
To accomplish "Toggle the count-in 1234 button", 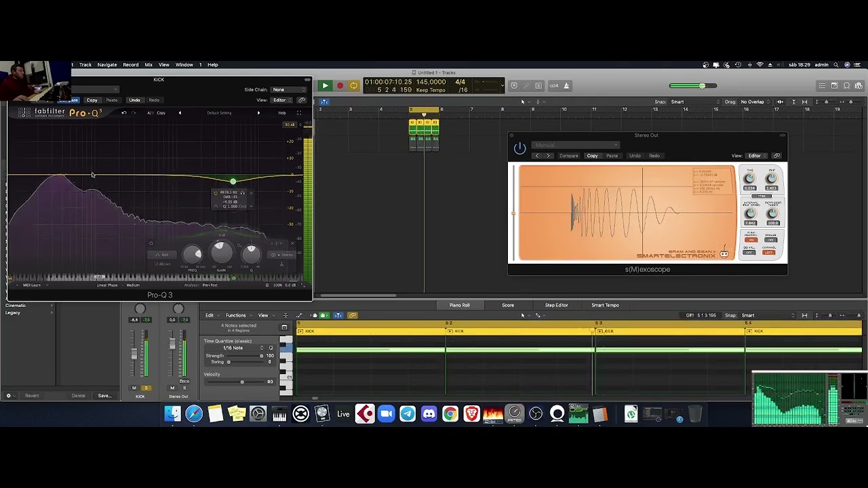I will 553,85.
